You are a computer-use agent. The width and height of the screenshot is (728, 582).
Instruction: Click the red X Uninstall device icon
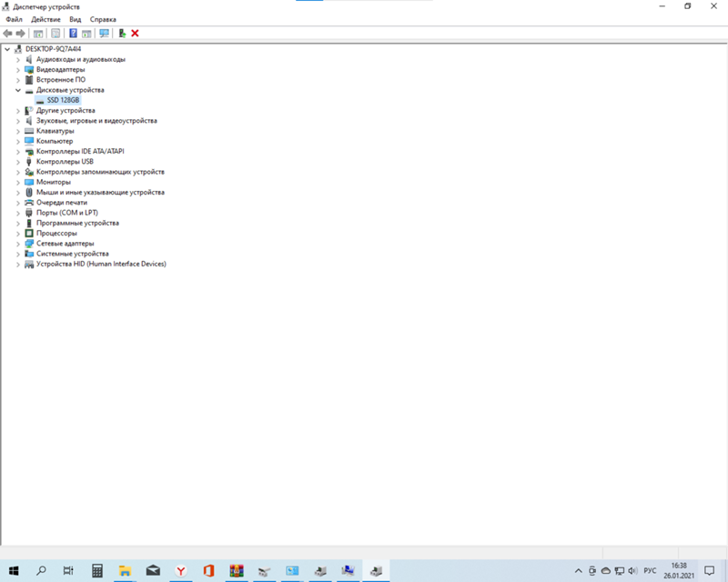135,34
